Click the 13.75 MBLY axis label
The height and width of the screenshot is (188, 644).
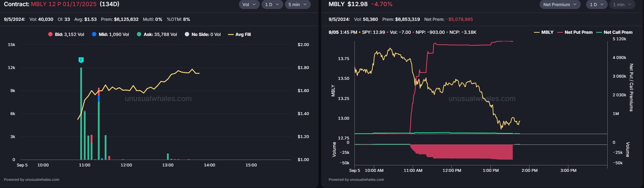click(x=344, y=59)
